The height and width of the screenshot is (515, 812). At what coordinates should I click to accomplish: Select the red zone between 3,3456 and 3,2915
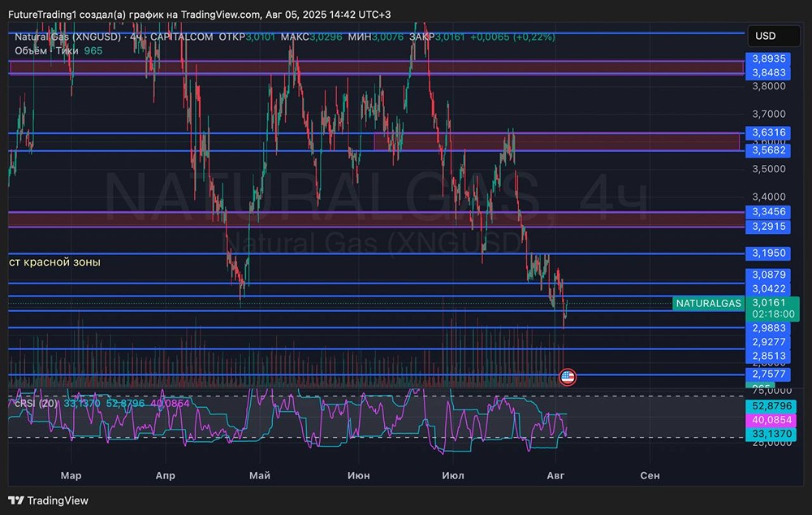tap(374, 219)
